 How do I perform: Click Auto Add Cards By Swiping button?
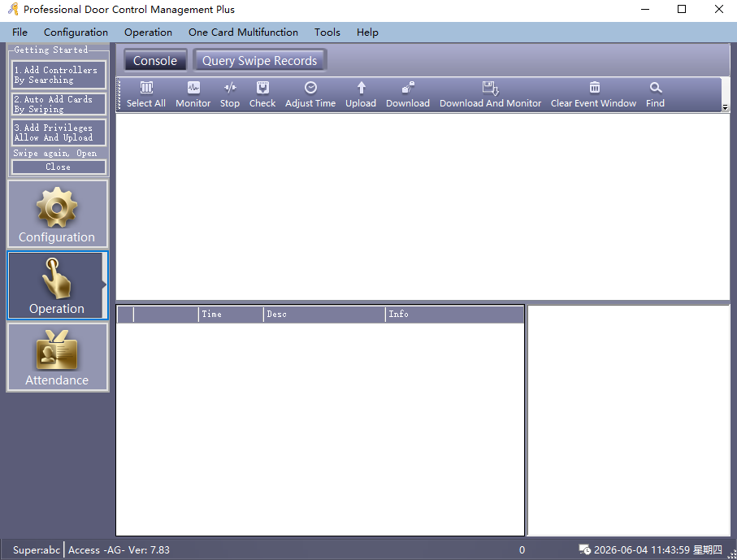click(x=59, y=104)
